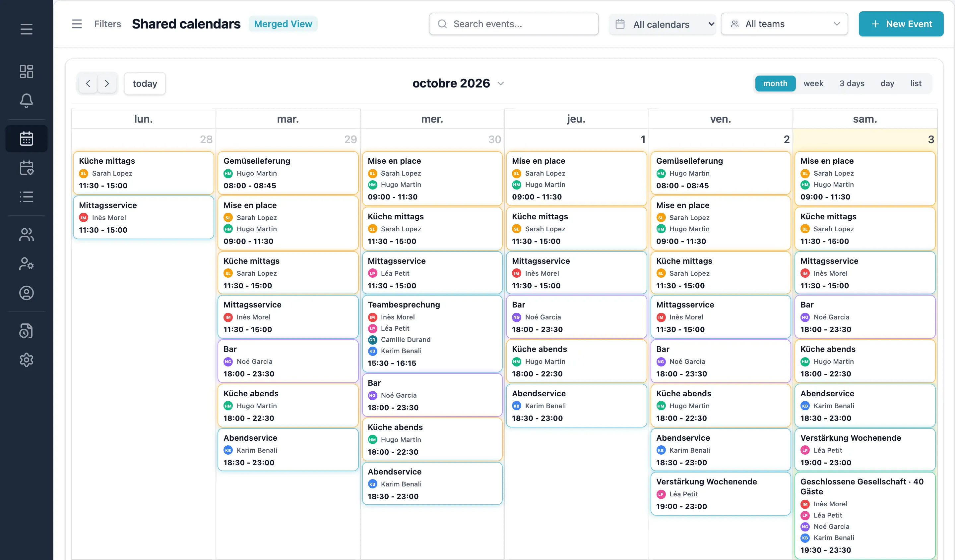This screenshot has height=560, width=955.
Task: Focus the Search events field
Action: 514,24
